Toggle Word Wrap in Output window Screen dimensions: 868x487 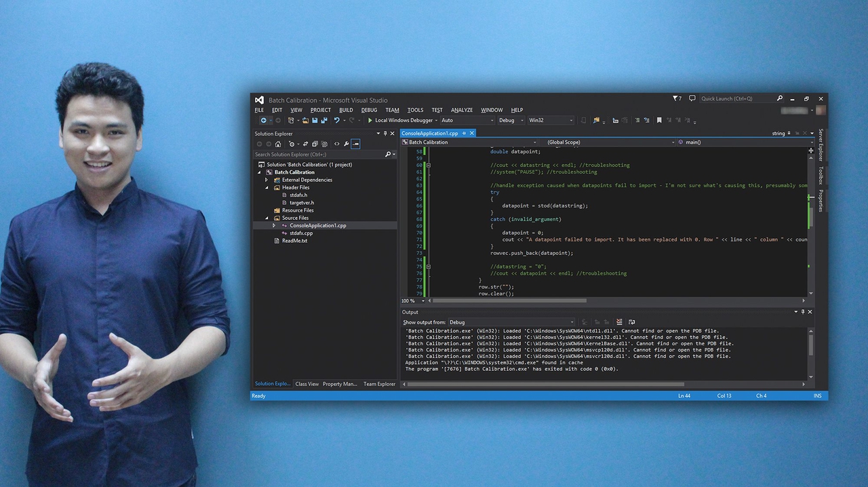click(x=631, y=322)
